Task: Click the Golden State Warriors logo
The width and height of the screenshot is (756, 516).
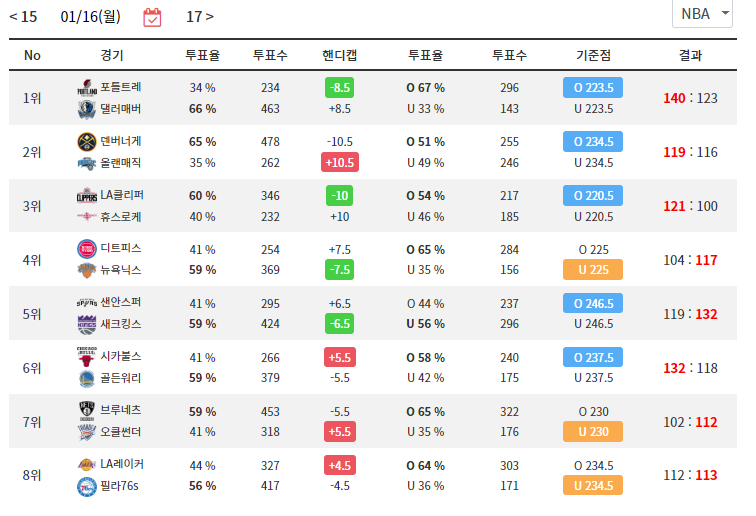Action: [x=86, y=378]
